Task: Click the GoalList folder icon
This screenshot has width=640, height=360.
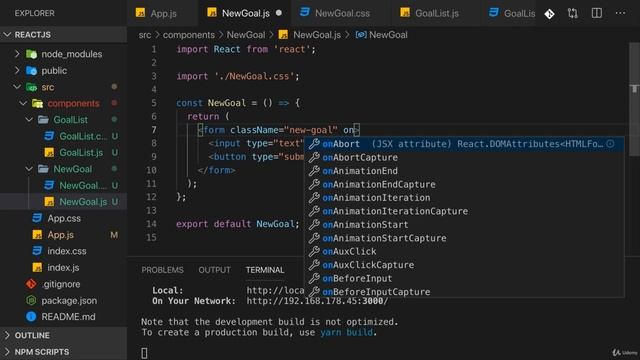Action: click(43, 120)
